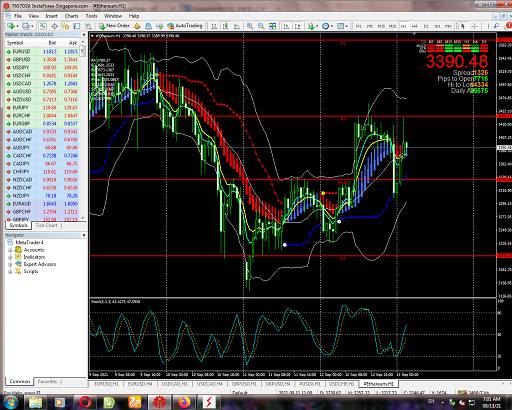Select the crosshair cursor tool

[x=474, y=26]
